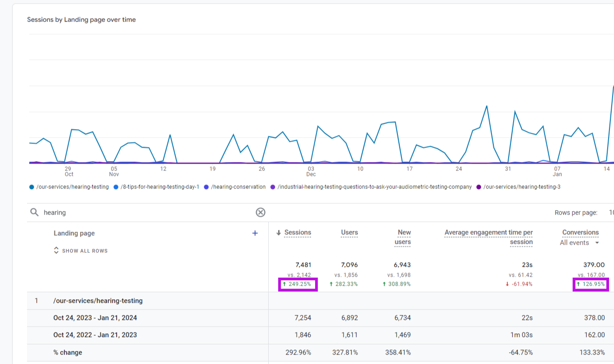Sort the table by the Users column

pos(349,233)
